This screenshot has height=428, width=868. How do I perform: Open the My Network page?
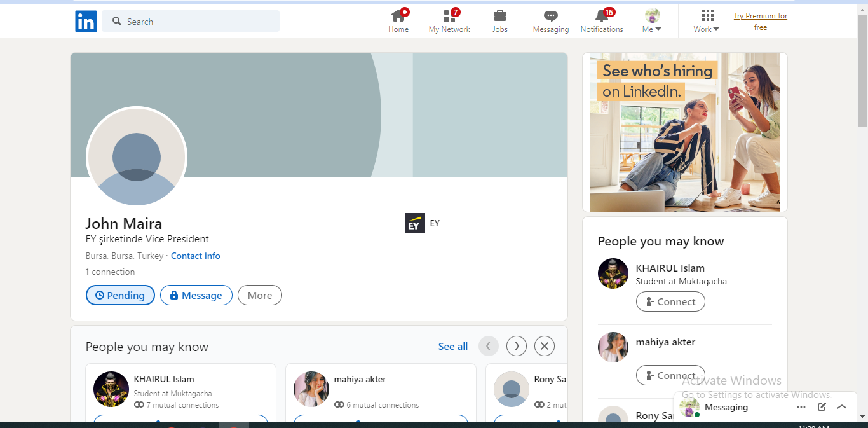coord(449,21)
